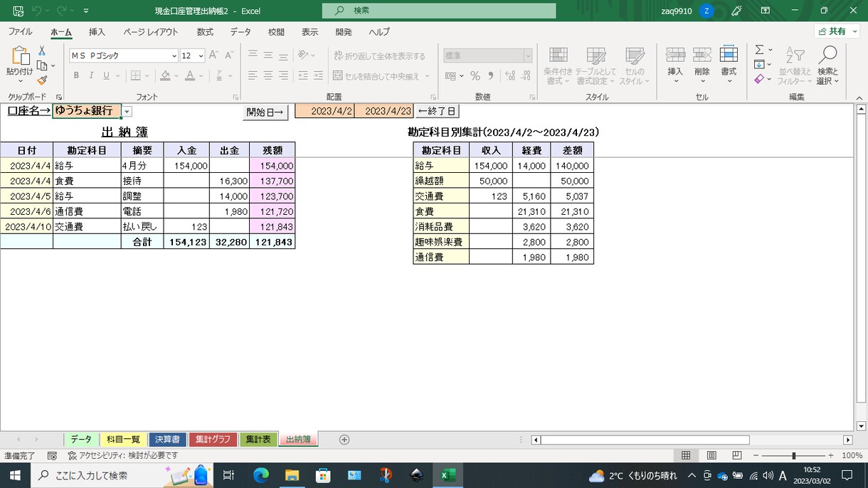Toggle Bold formatting
This screenshot has width=868, height=488.
pos(76,76)
